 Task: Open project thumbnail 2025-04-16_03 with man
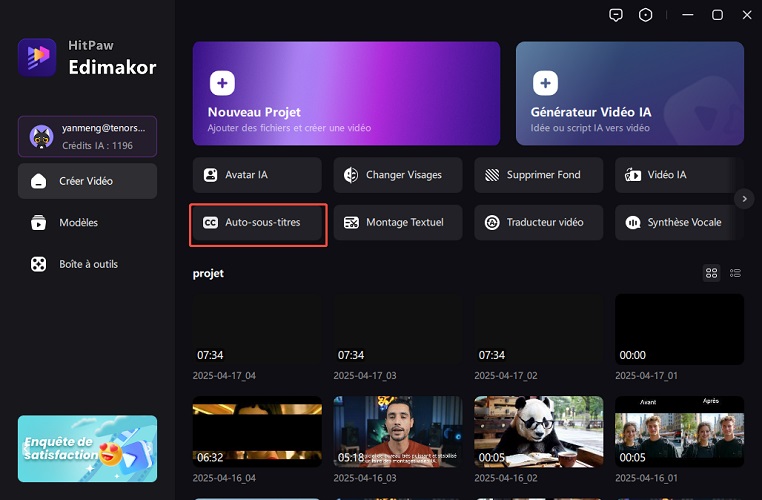click(x=398, y=431)
